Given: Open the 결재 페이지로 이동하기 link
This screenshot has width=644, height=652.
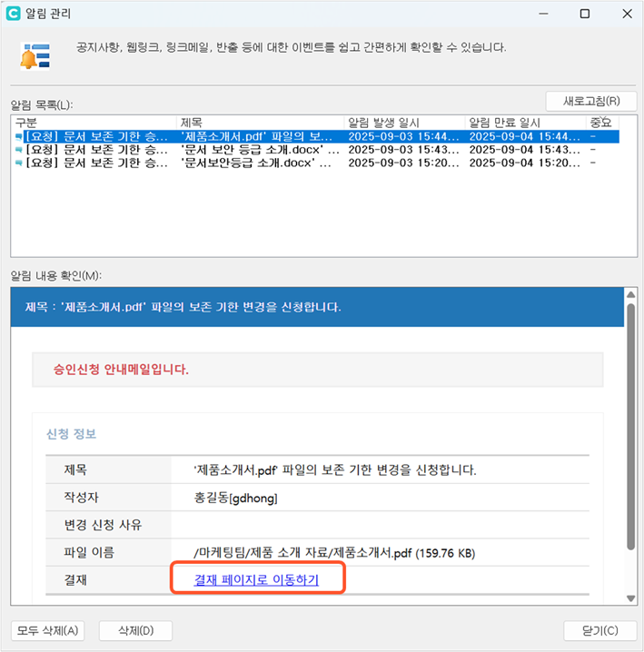Looking at the screenshot, I should point(256,579).
